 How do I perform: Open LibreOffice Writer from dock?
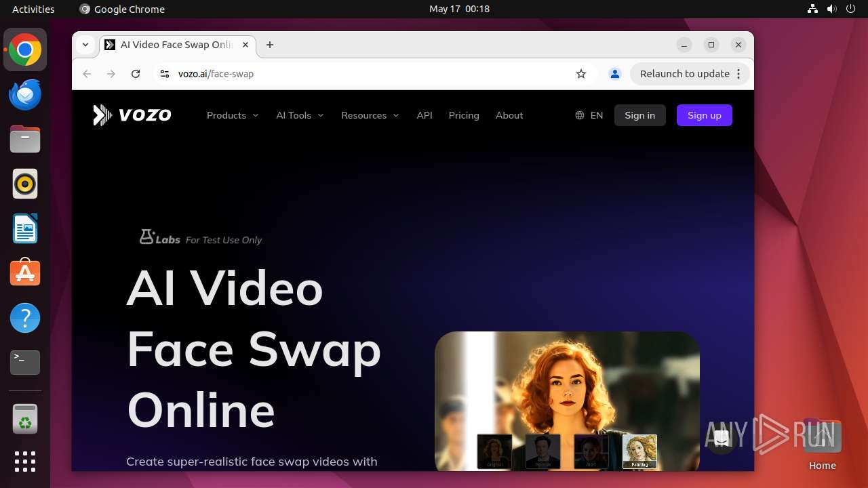click(x=25, y=228)
